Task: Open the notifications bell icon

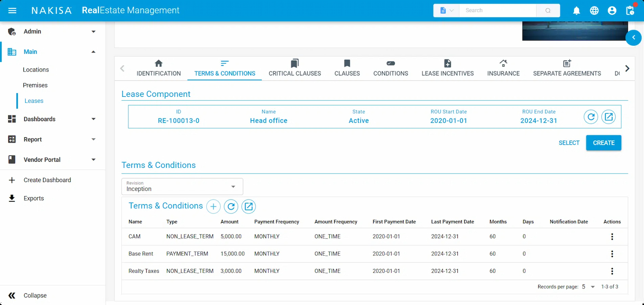Action: [576, 10]
